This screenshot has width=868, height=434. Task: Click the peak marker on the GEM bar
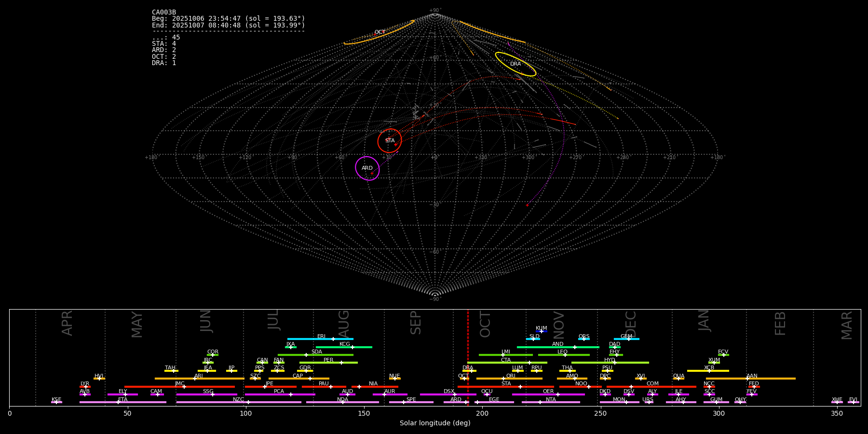[x=628, y=339]
